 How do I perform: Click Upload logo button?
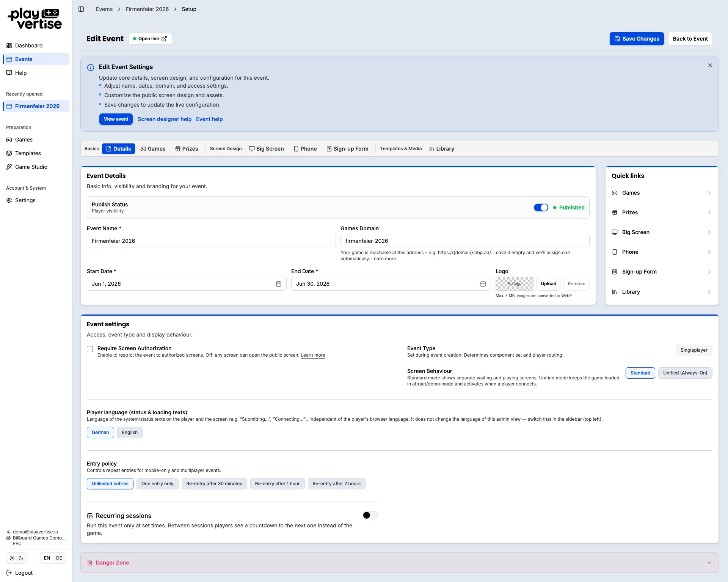pyautogui.click(x=548, y=284)
